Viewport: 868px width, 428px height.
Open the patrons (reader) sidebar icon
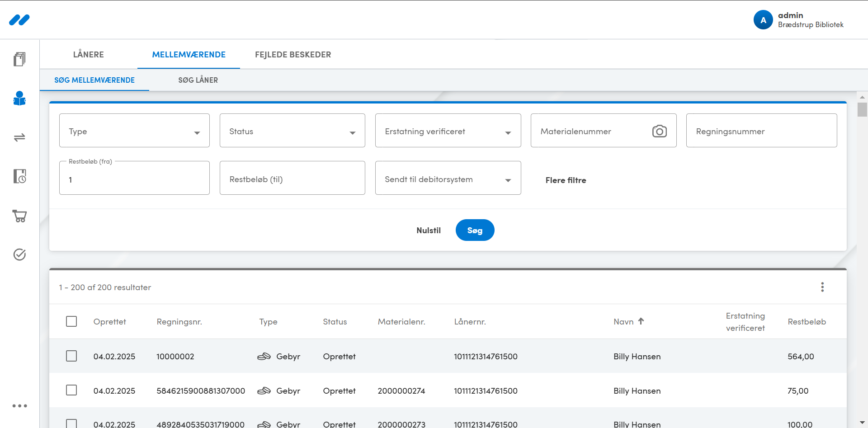coord(19,98)
